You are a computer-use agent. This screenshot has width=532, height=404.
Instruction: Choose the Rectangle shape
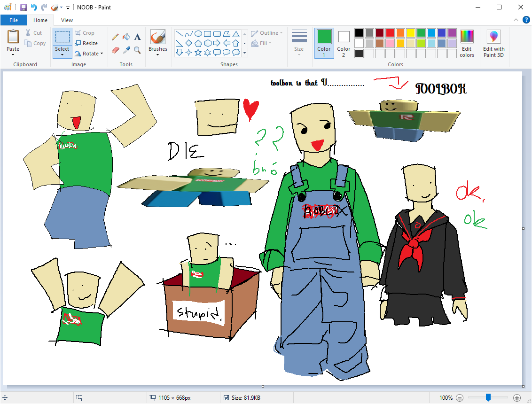pyautogui.click(x=208, y=33)
